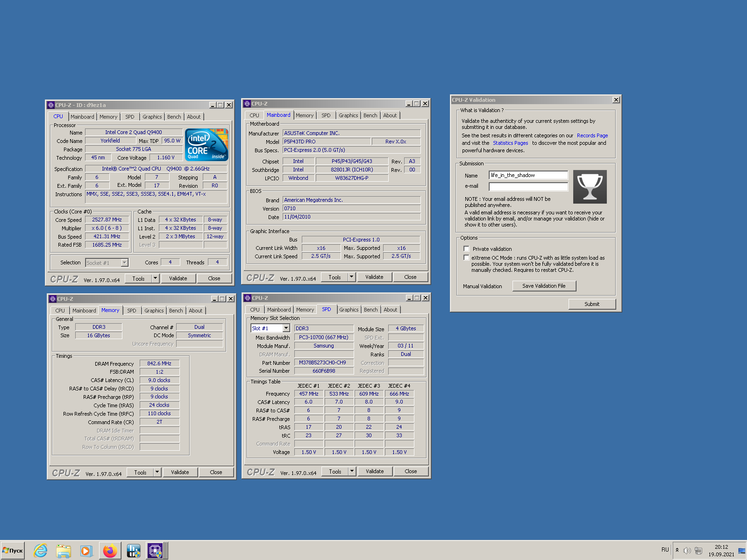Switch to Bench tab in CPU window
Screen dimensions: 747x560
tap(174, 117)
